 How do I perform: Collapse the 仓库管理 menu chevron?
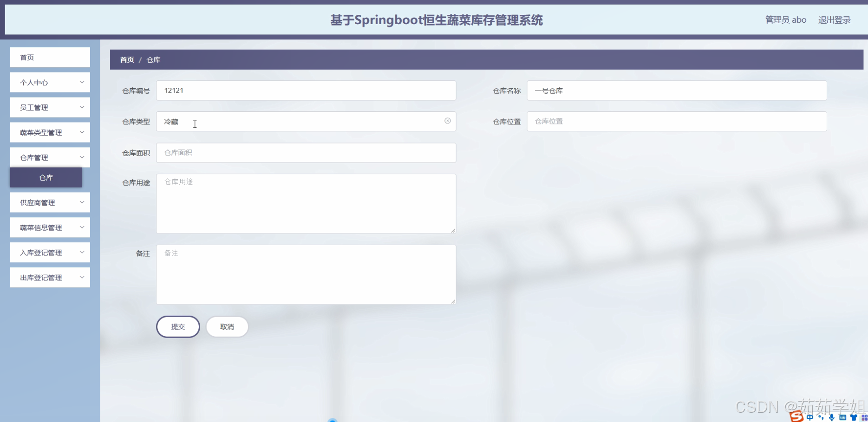[82, 157]
